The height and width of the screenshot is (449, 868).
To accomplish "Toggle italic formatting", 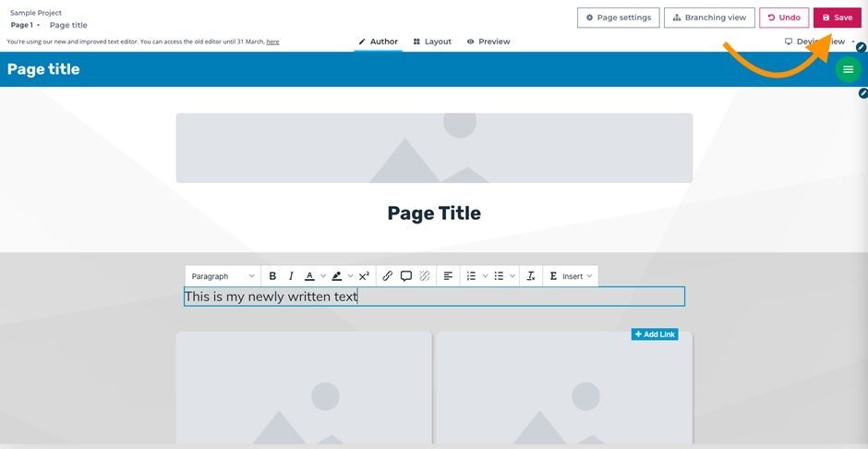I will [291, 276].
